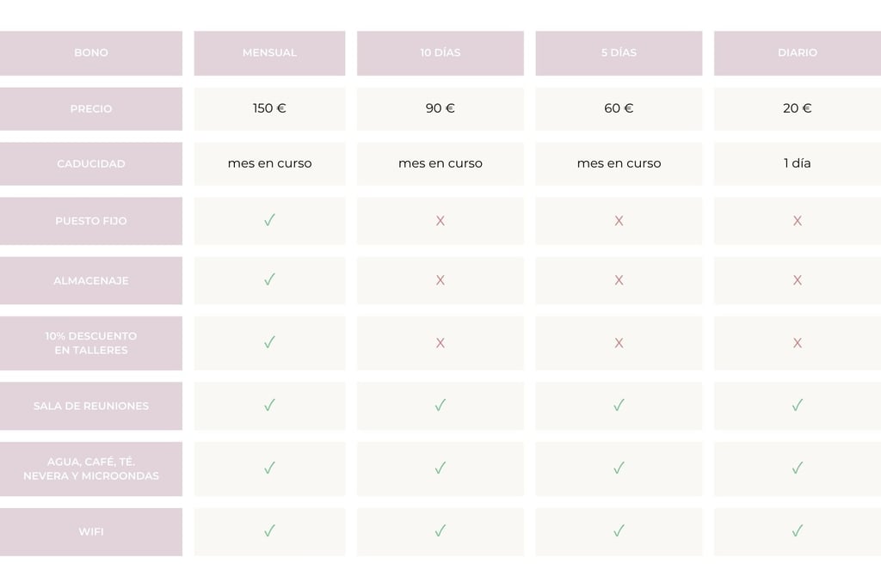Click the checkmark for 10 Días Sala de Reuniones

point(440,406)
